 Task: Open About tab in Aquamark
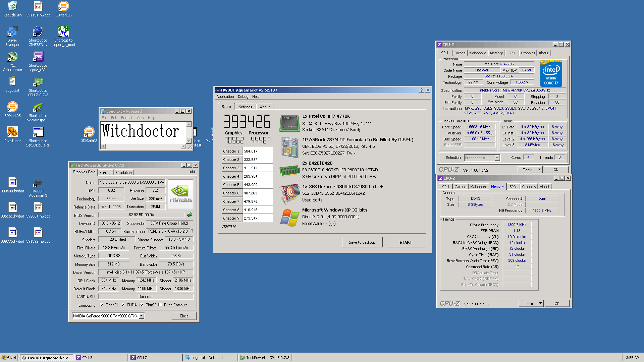[x=265, y=107]
